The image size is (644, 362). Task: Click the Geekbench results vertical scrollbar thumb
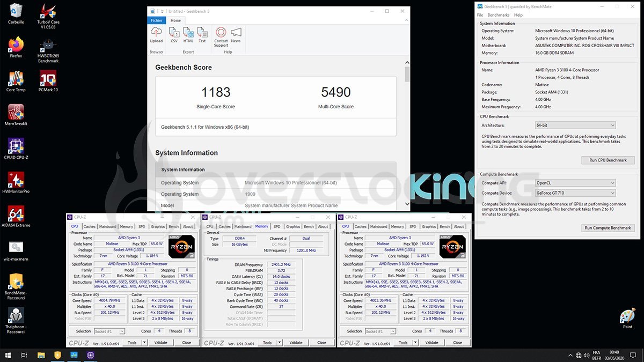[x=407, y=74]
